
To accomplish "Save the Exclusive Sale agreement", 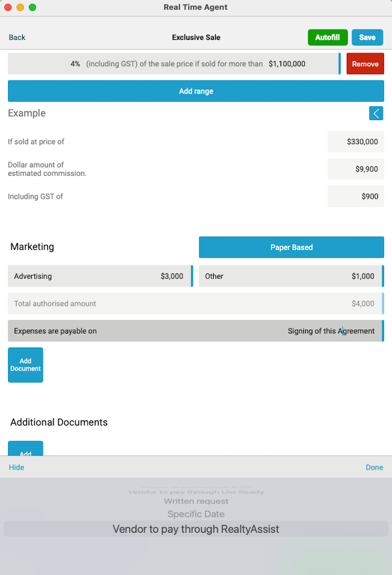I will tap(367, 37).
